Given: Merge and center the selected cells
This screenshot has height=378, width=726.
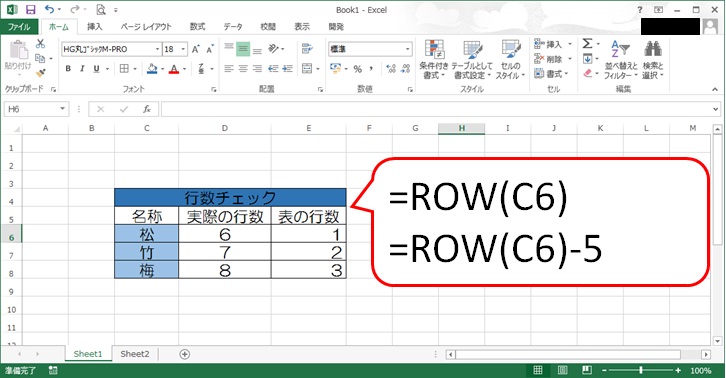Looking at the screenshot, I should point(307,69).
